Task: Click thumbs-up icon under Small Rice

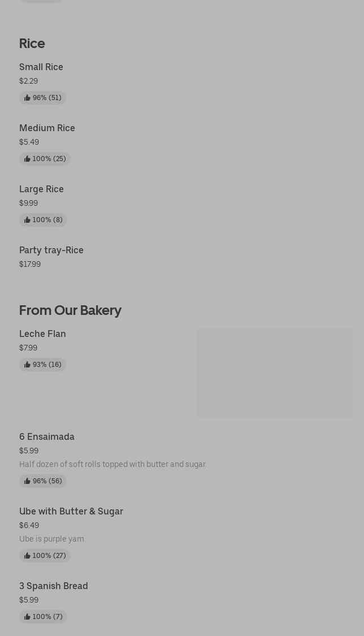Action: tap(27, 98)
